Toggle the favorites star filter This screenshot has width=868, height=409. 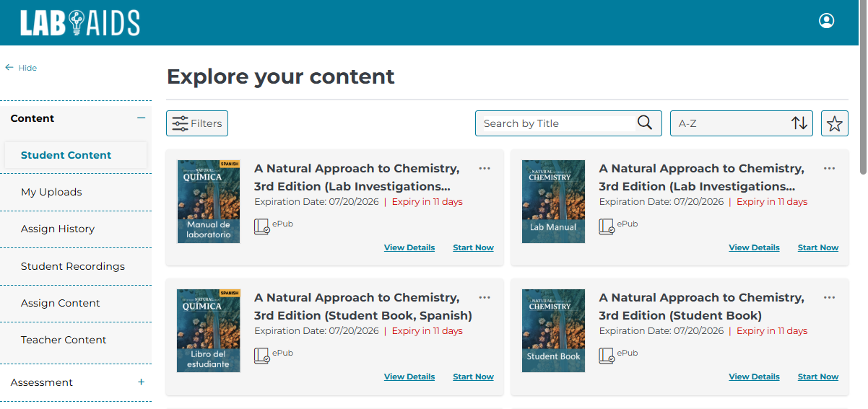click(x=835, y=123)
